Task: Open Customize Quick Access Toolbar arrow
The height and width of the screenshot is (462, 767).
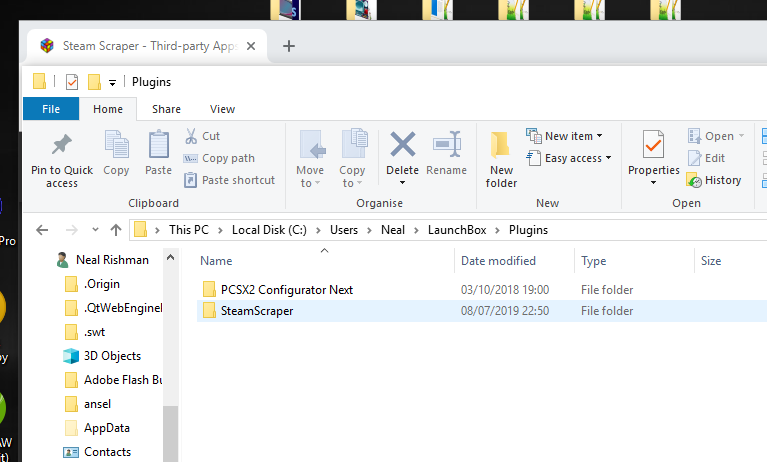Action: pos(113,83)
